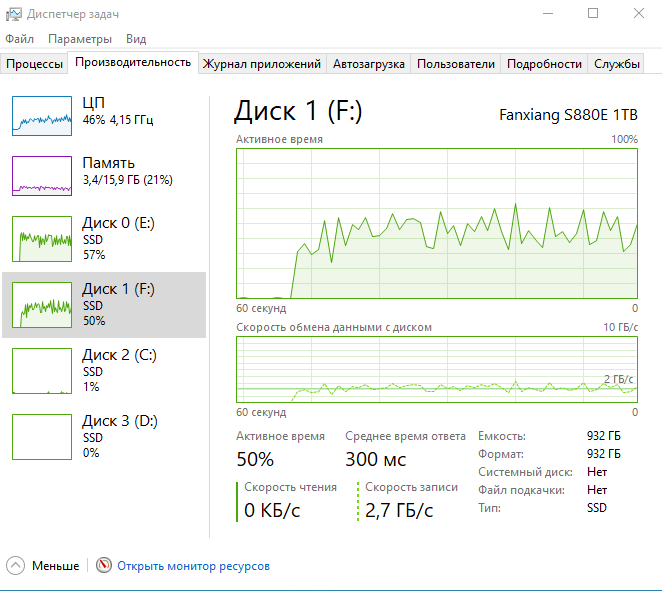The width and height of the screenshot is (662, 591).
Task: Go to the Пользователи tab
Action: pyautogui.click(x=455, y=64)
